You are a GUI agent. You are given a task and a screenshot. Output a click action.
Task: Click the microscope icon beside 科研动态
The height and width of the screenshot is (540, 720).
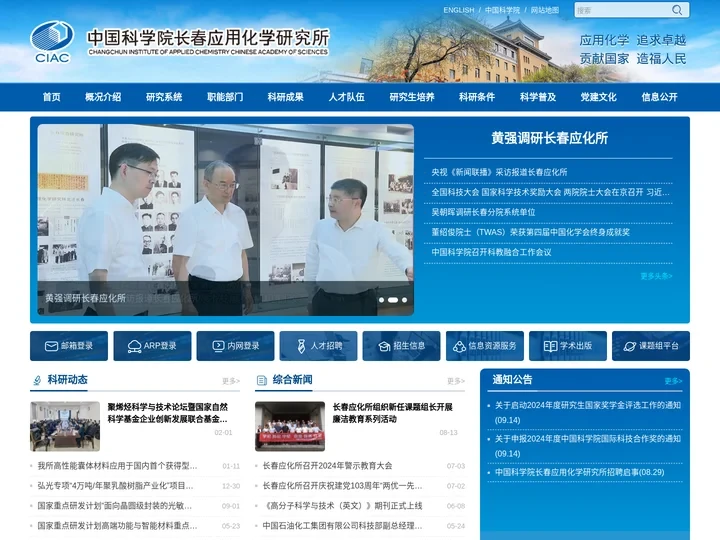(37, 380)
